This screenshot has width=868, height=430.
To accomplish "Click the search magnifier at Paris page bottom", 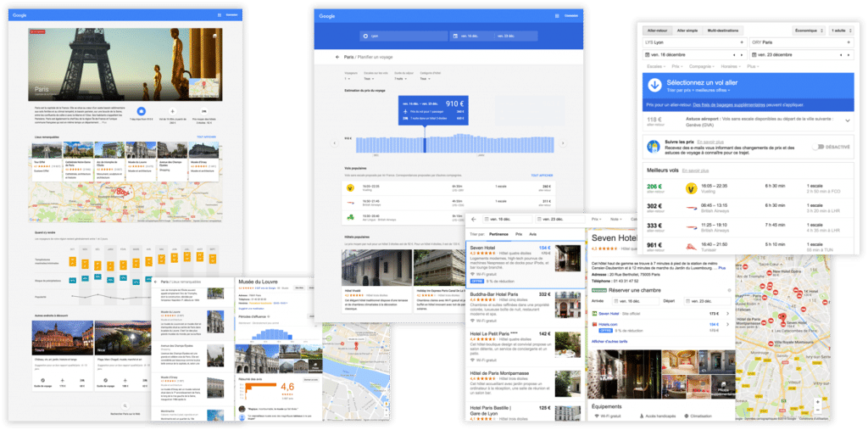I will pos(125,406).
